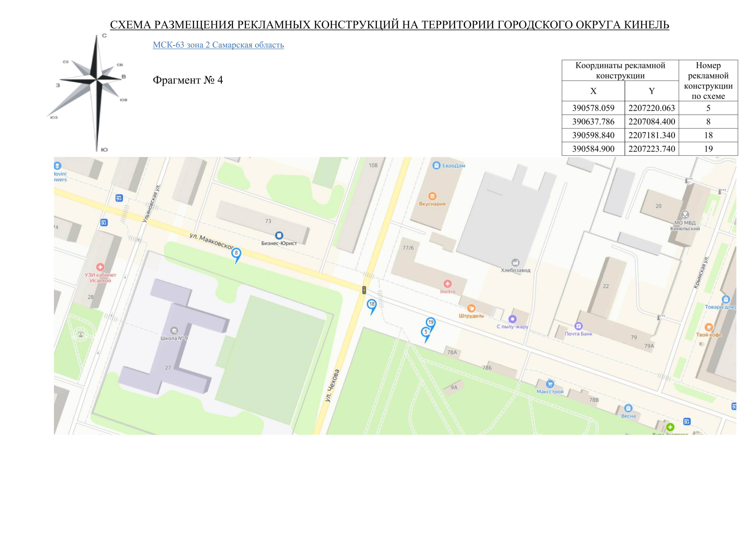This screenshot has height=535, width=756.
Task: Click the traffic light icon at the intersection
Action: (x=364, y=290)
